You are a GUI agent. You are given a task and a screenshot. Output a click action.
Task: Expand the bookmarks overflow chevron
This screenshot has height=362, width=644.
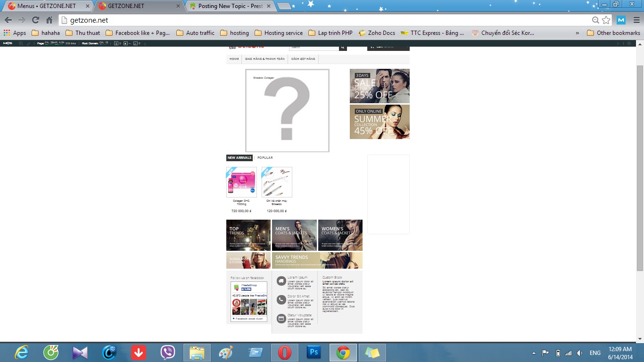578,33
